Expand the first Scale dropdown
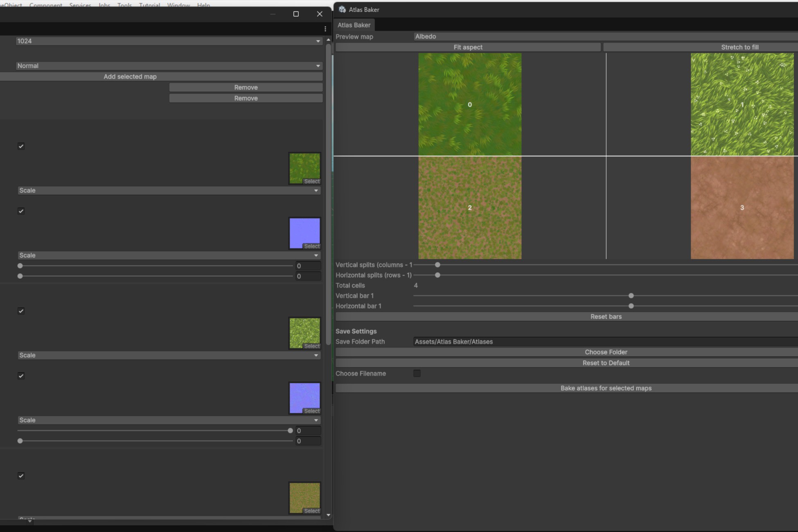The width and height of the screenshot is (798, 532). (x=168, y=190)
